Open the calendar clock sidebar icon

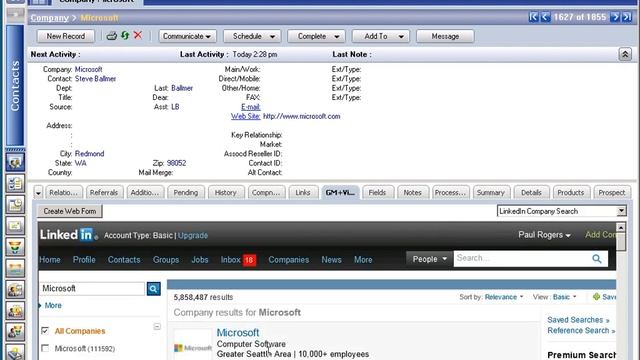[x=15, y=205]
